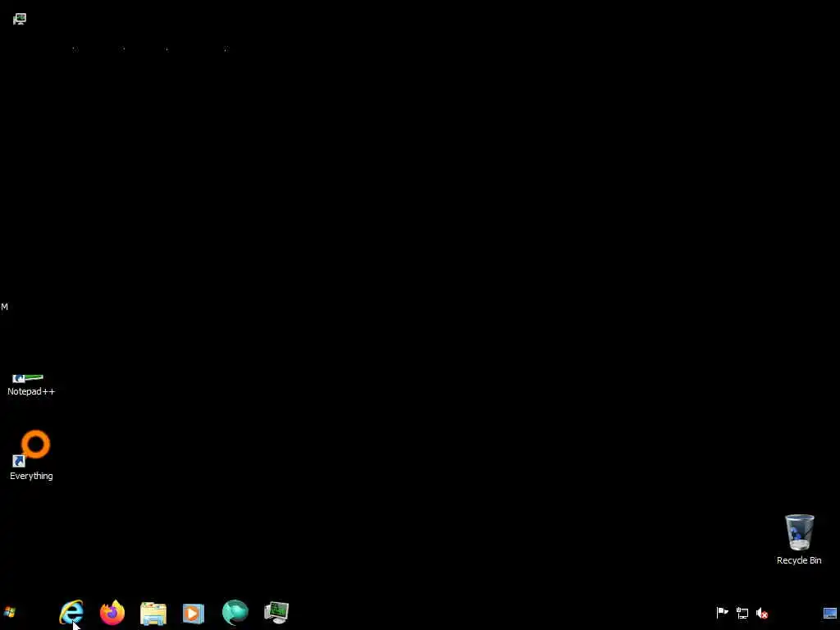Click the Show Desktop thumbnail icon
This screenshot has height=630, width=840.
(830, 613)
